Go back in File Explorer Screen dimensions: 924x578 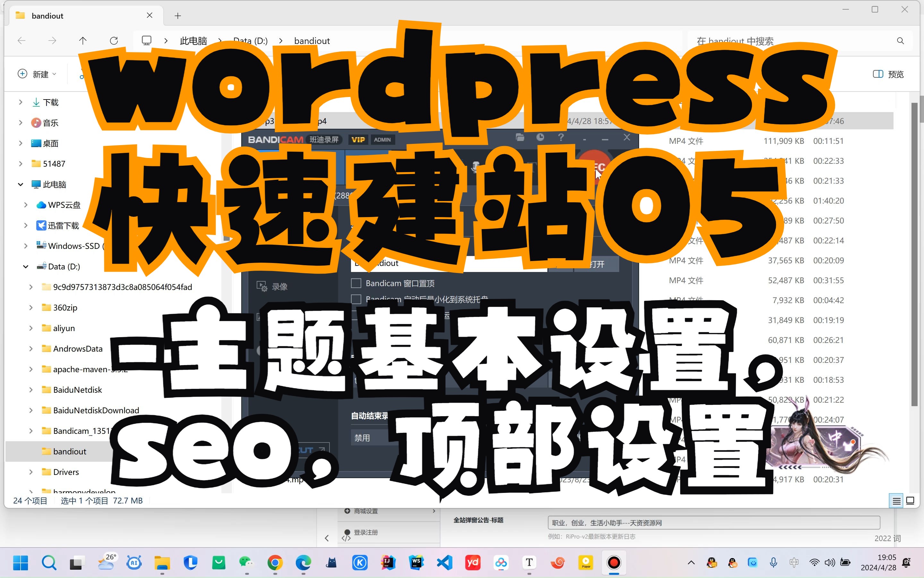22,40
